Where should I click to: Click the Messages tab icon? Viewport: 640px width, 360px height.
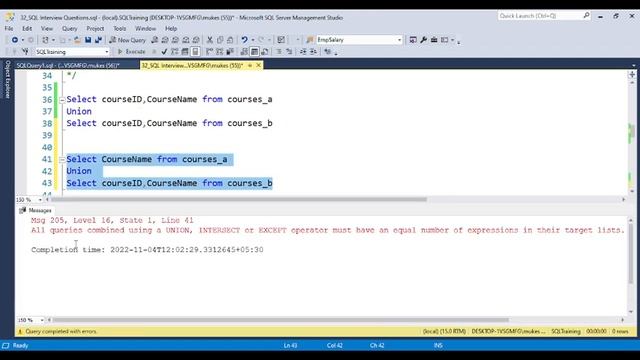point(22,210)
